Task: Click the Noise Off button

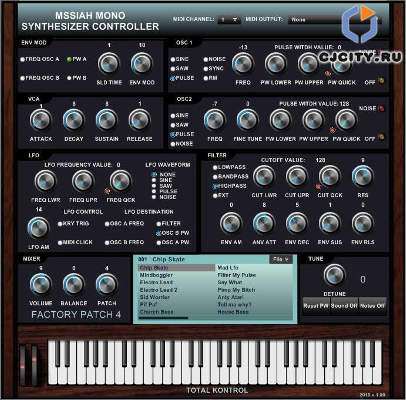Action: [x=372, y=306]
